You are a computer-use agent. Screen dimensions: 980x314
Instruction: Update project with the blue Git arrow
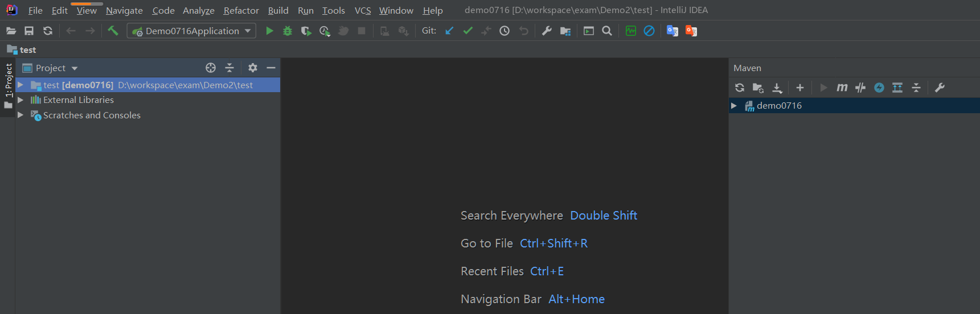449,31
